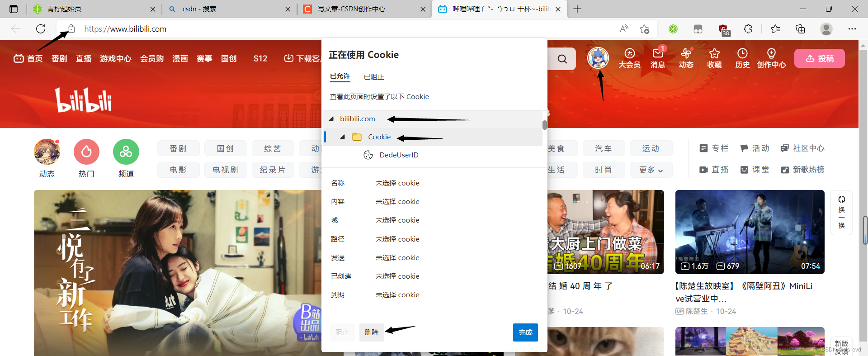Select the 国创 category button
The width and height of the screenshot is (868, 356).
pos(226,148)
